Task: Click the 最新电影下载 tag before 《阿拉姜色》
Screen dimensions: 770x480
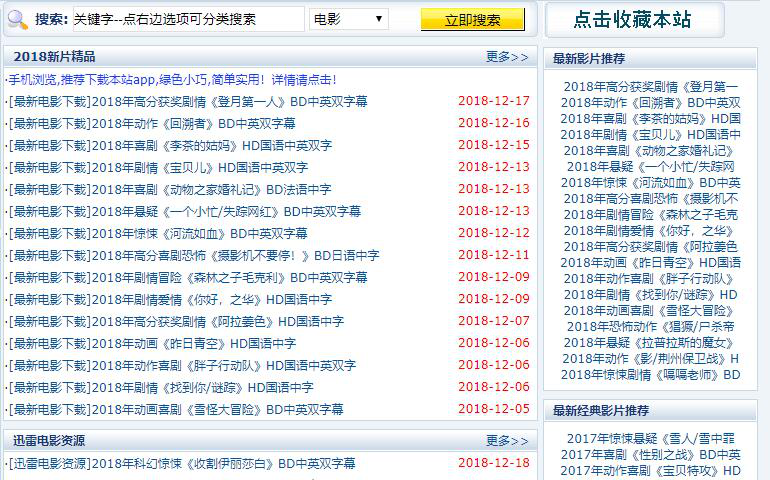Action: [x=48, y=321]
